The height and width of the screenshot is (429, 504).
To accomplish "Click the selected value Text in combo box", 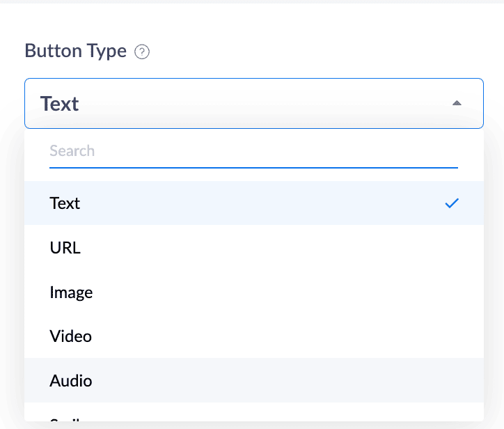I will pyautogui.click(x=60, y=104).
